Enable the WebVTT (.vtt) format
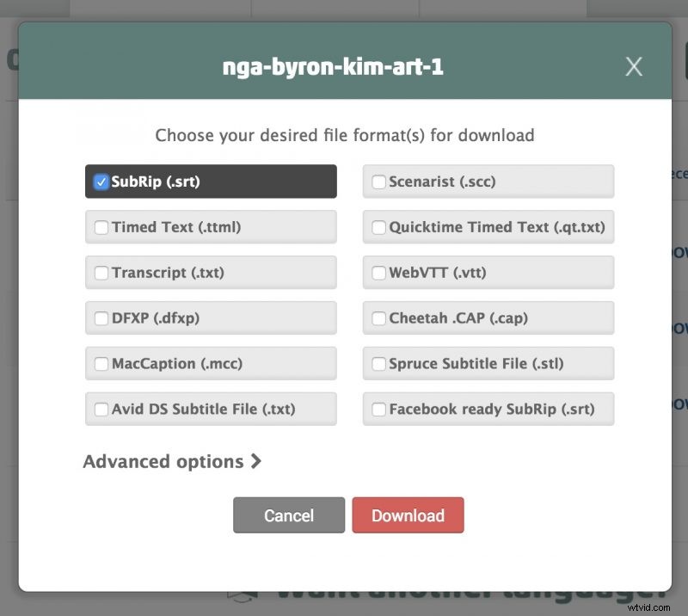The width and height of the screenshot is (688, 616). 378,273
